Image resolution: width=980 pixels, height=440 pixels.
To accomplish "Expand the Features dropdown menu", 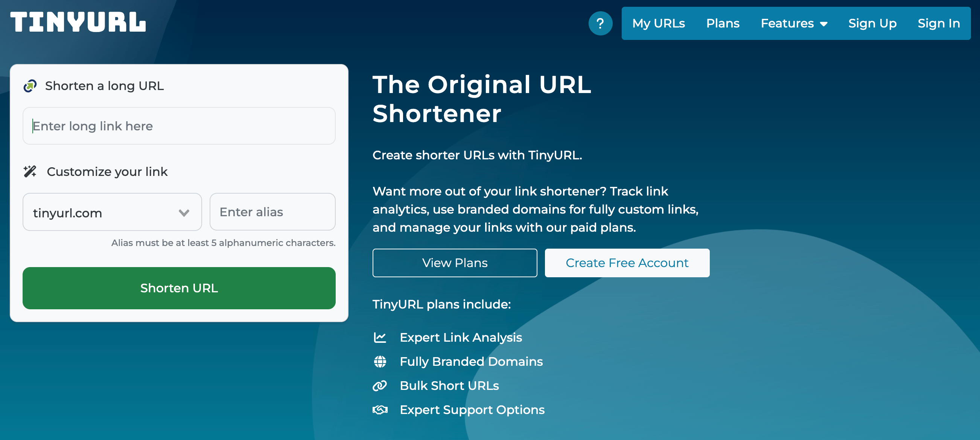I will 794,23.
